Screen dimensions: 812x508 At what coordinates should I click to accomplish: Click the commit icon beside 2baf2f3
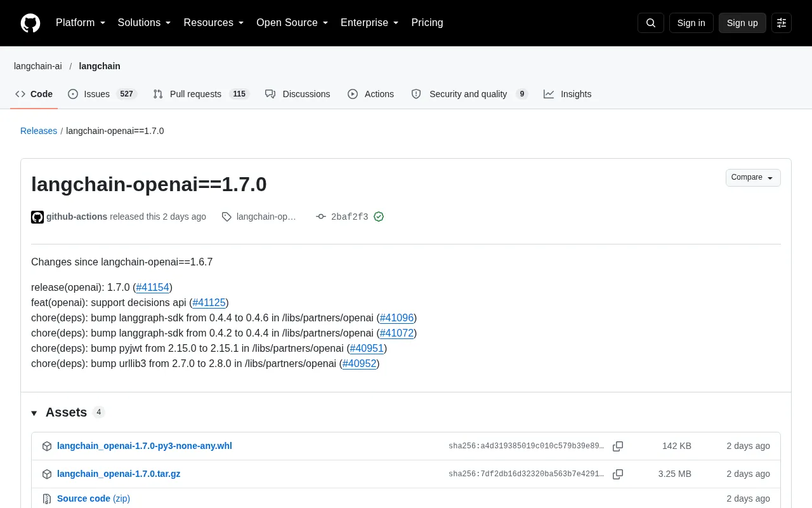321,217
